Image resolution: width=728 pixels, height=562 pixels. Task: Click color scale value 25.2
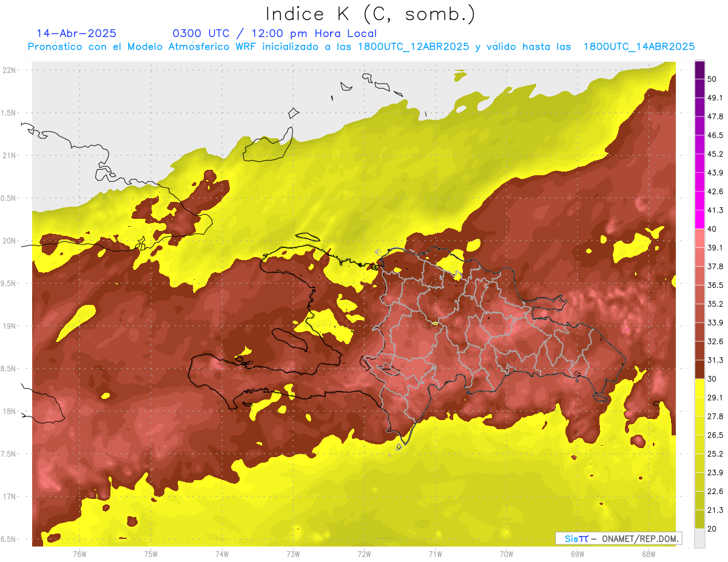point(715,454)
